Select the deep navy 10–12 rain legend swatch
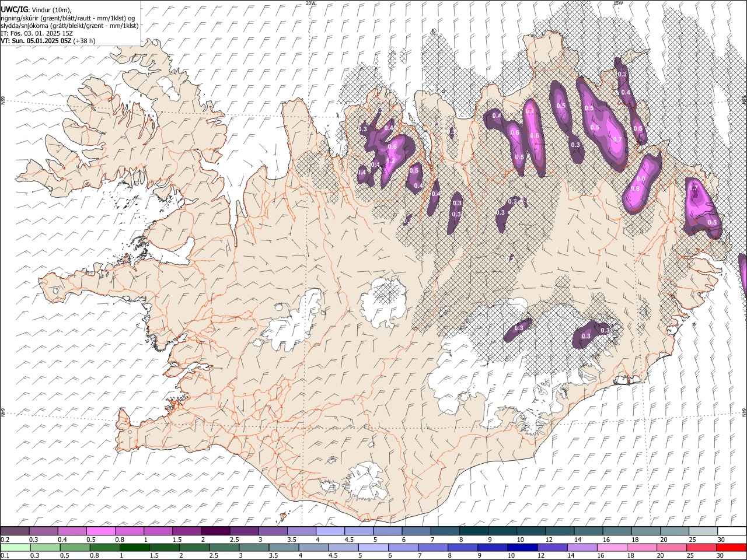747x560 pixels. (523, 547)
